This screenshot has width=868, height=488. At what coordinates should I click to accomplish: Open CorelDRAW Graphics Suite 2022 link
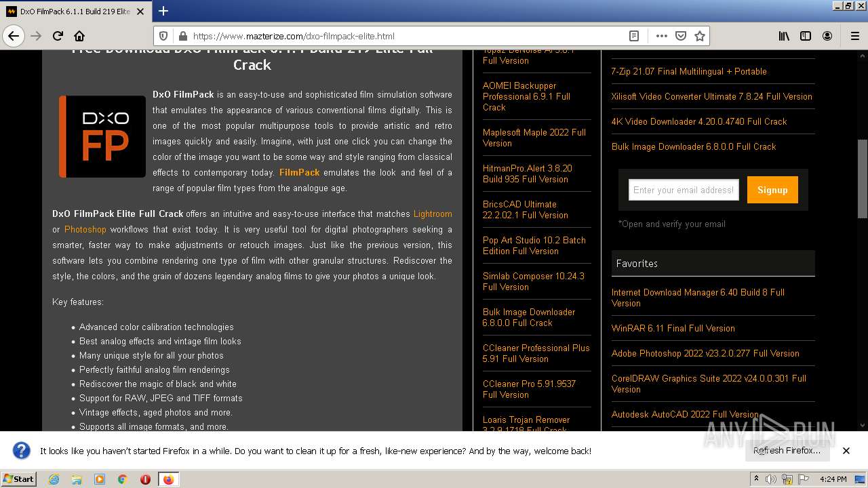click(709, 384)
